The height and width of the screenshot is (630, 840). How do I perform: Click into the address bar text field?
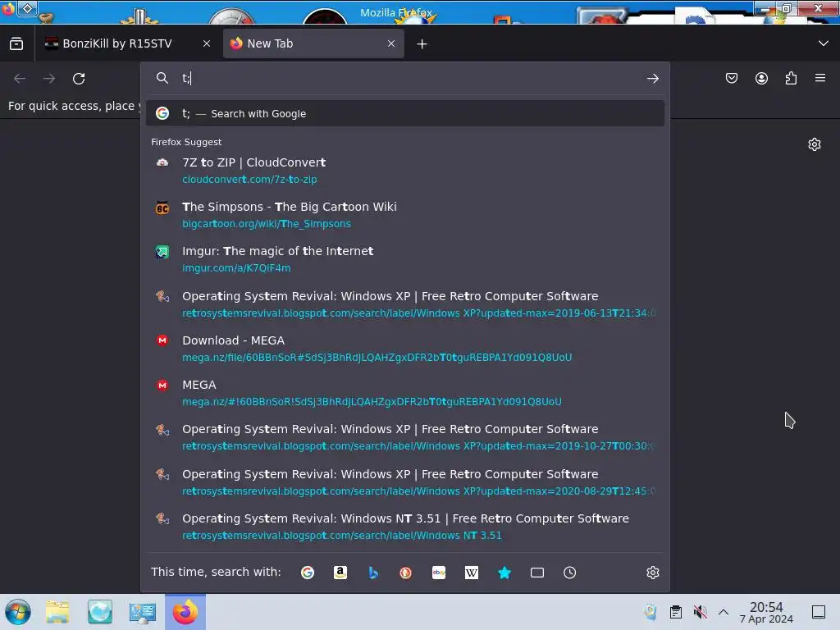[407, 78]
